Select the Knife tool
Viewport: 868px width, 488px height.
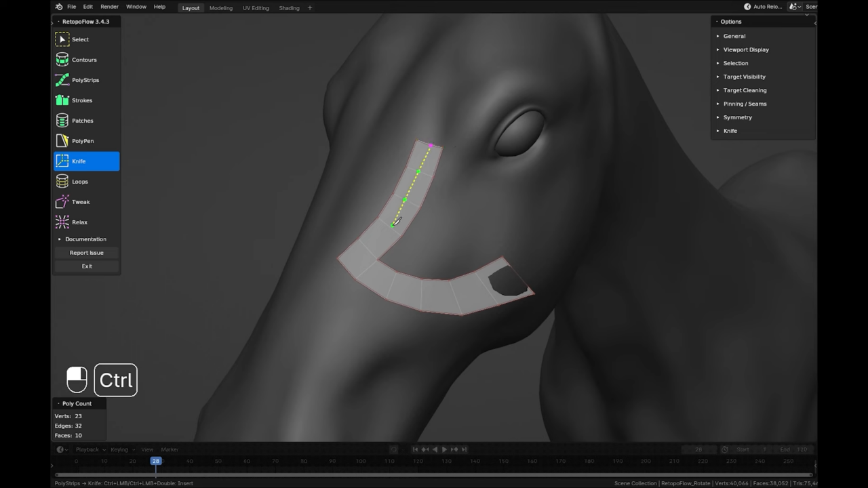79,161
